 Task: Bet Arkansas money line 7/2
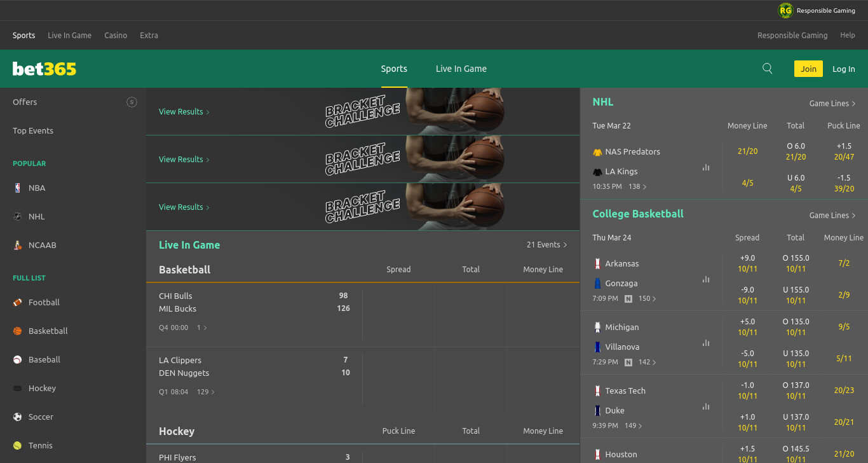[844, 263]
